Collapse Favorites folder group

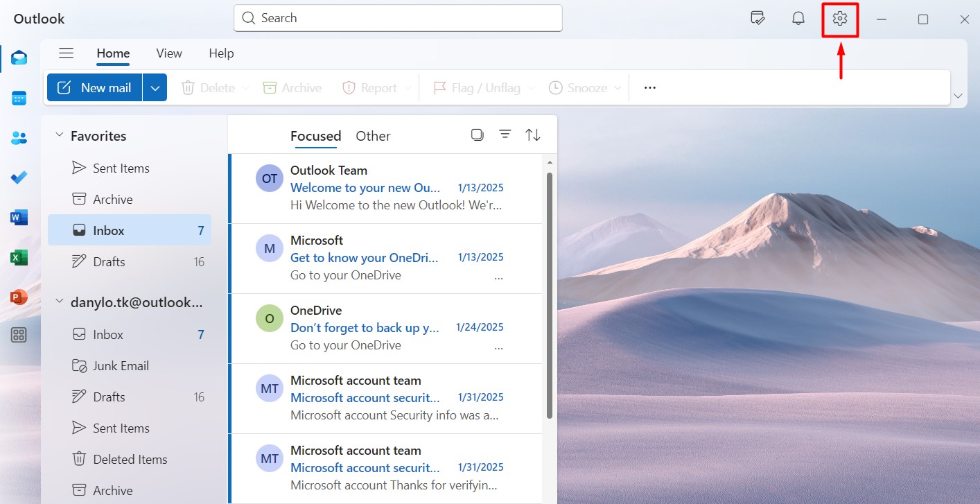[x=60, y=135]
